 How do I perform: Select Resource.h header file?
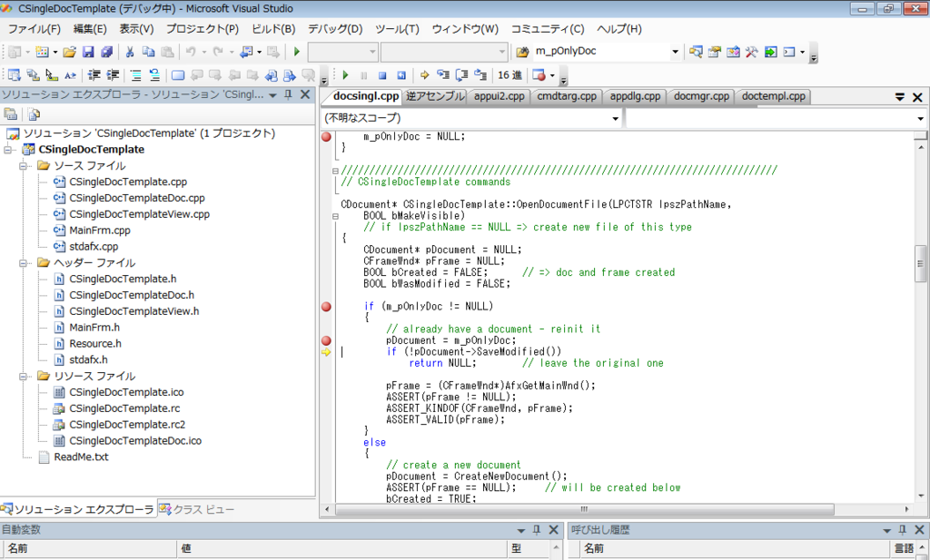(94, 344)
